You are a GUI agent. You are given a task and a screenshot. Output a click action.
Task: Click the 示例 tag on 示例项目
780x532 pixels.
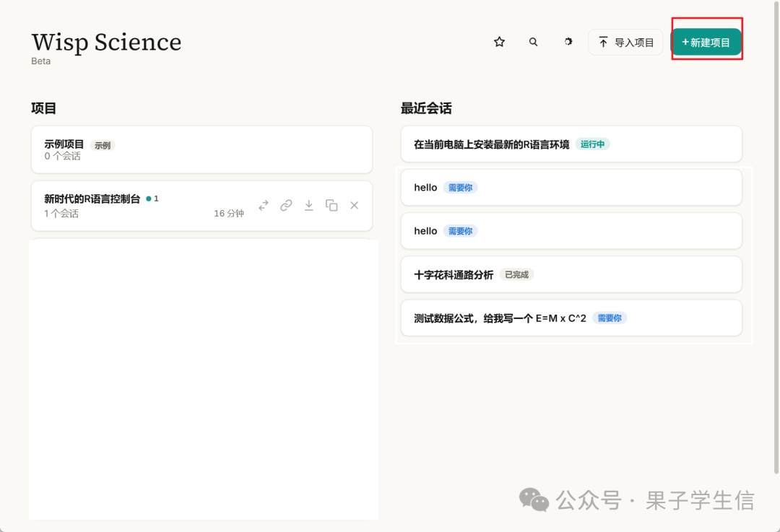(x=103, y=146)
